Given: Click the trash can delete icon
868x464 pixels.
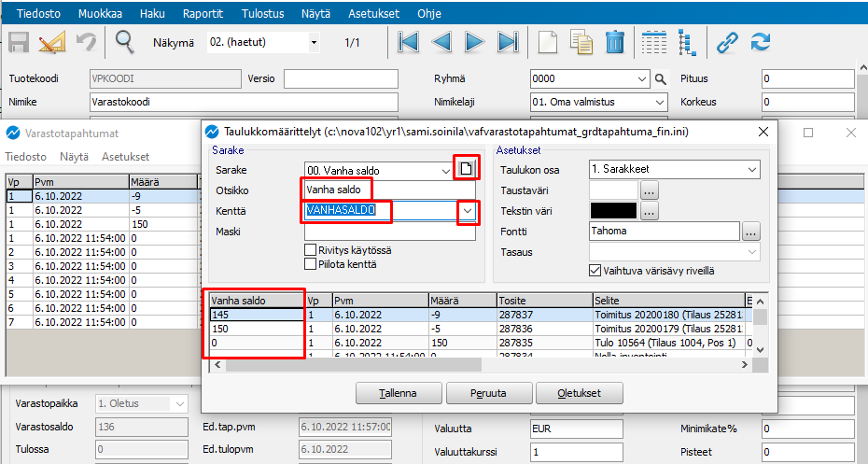Looking at the screenshot, I should [615, 42].
